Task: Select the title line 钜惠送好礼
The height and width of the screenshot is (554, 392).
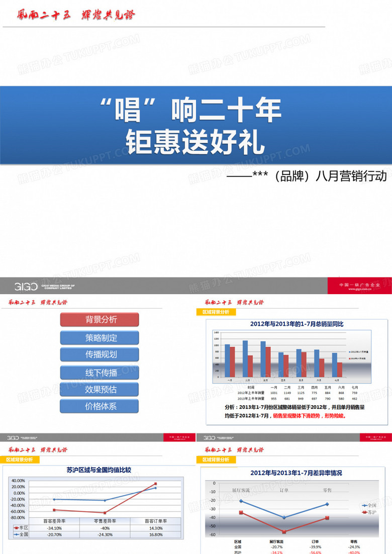Action: tap(195, 142)
